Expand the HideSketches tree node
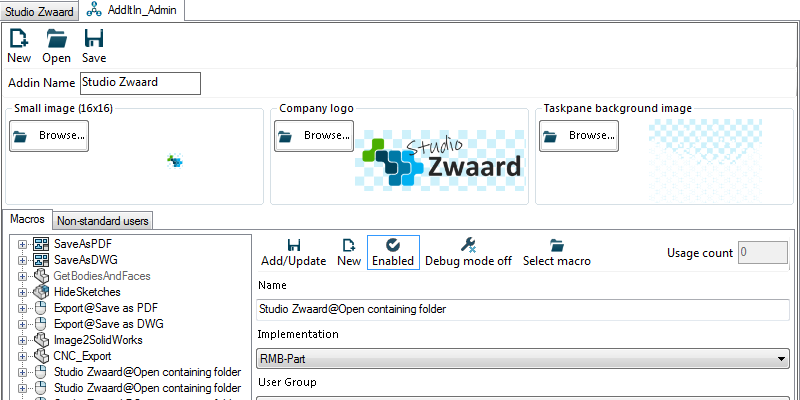The width and height of the screenshot is (800, 400). 22,292
